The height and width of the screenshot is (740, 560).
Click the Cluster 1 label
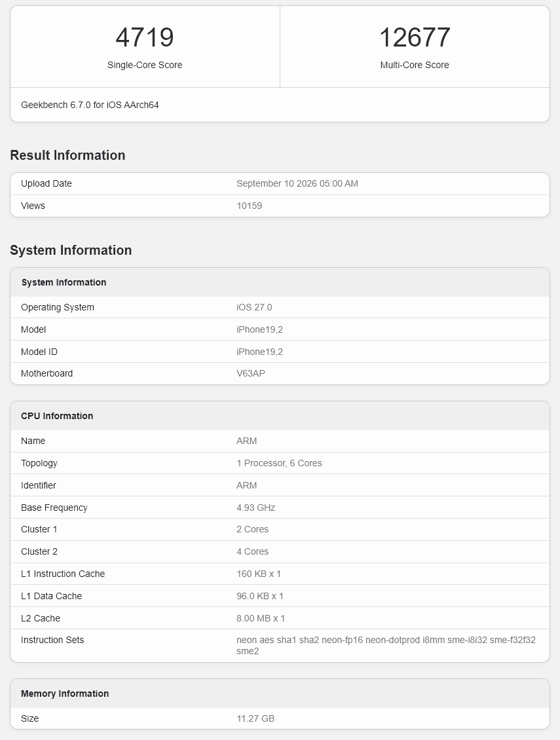tap(39, 530)
